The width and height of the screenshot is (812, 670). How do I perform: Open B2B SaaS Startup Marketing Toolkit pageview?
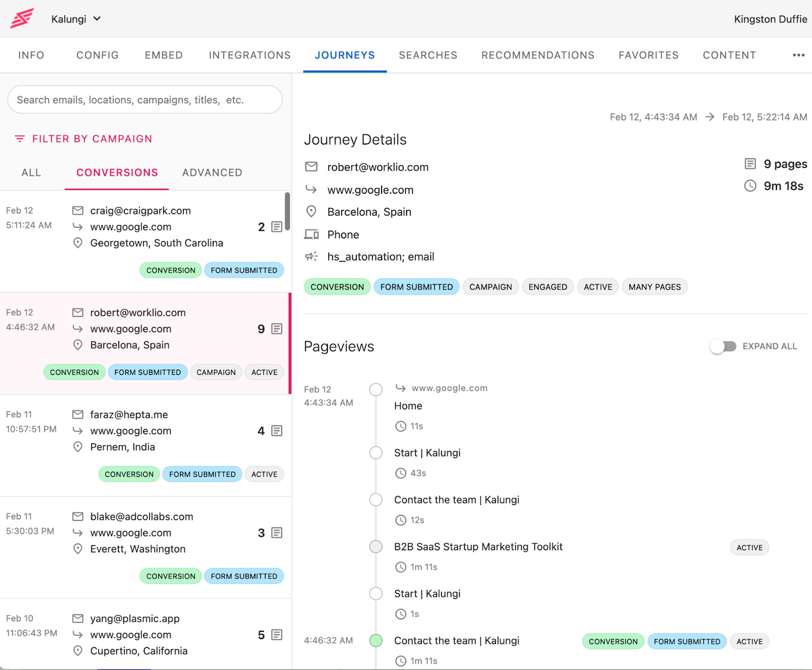478,547
